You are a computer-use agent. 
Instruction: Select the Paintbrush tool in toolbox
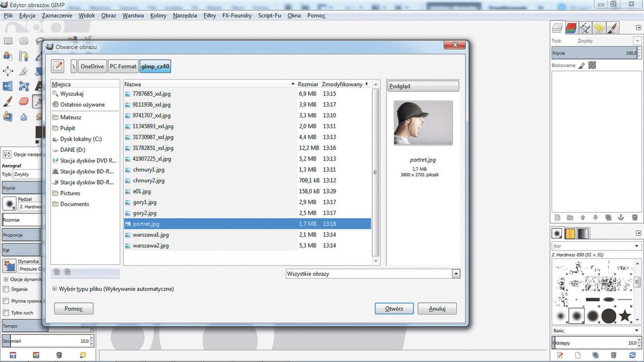point(8,102)
